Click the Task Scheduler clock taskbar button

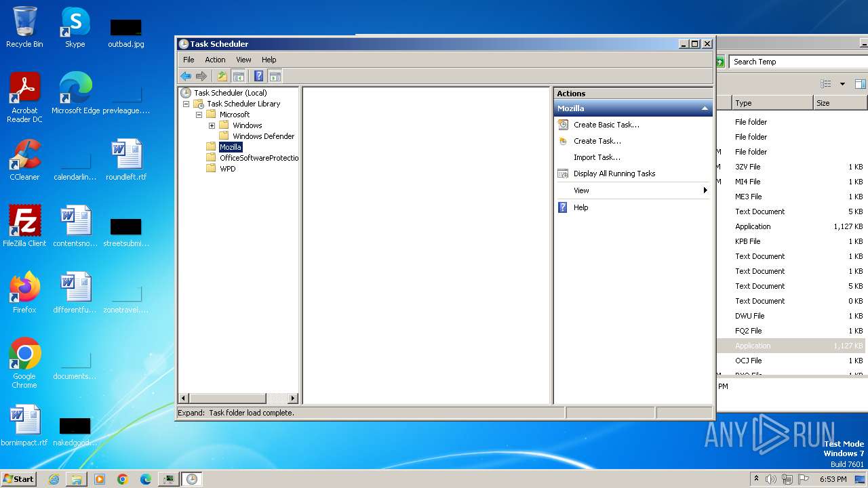pos(192,479)
